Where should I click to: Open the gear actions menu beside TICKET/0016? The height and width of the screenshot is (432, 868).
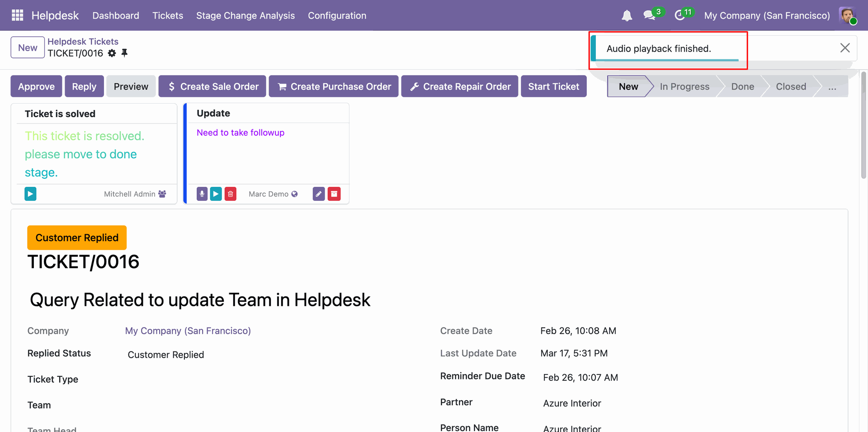112,53
